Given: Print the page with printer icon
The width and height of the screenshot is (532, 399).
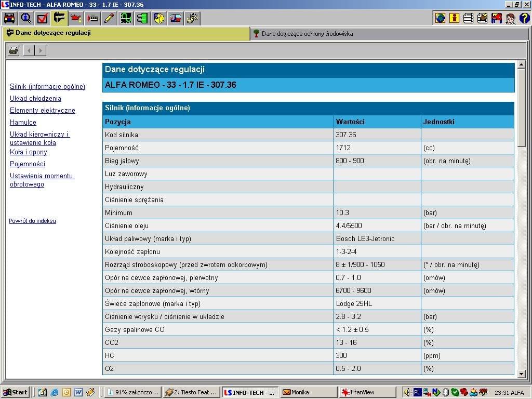Looking at the screenshot, I should click(14, 50).
